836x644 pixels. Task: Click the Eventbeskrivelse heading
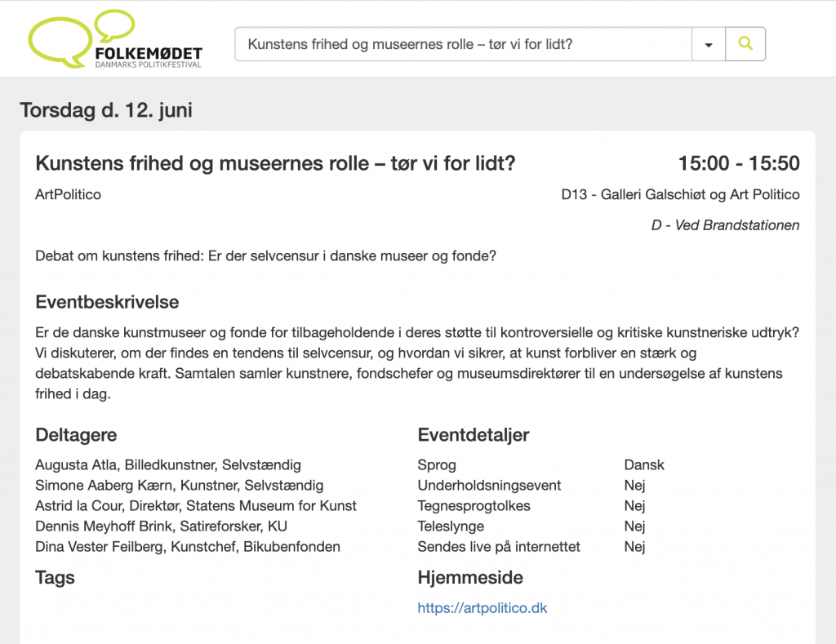pos(107,302)
